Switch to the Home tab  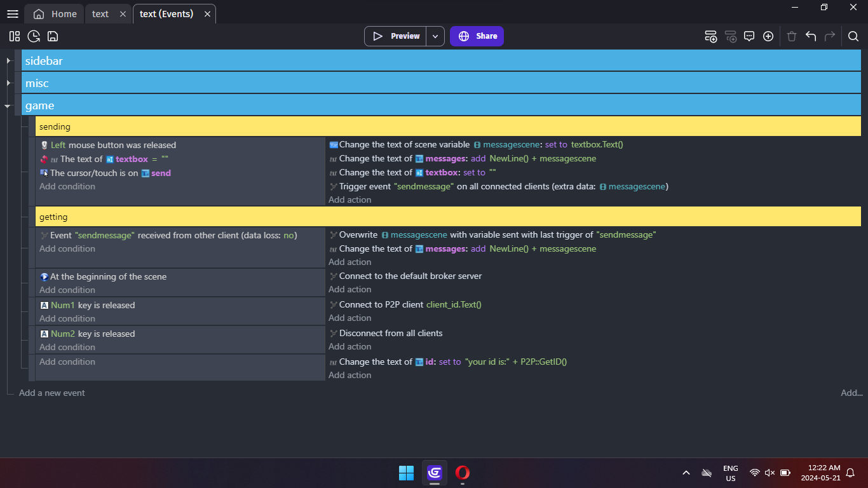55,14
